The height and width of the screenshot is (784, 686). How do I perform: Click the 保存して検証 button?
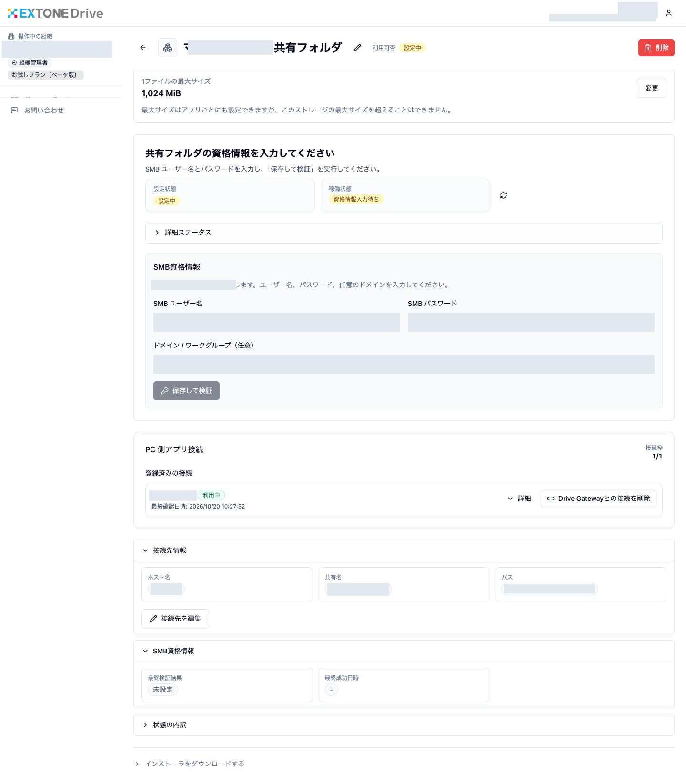pos(186,391)
